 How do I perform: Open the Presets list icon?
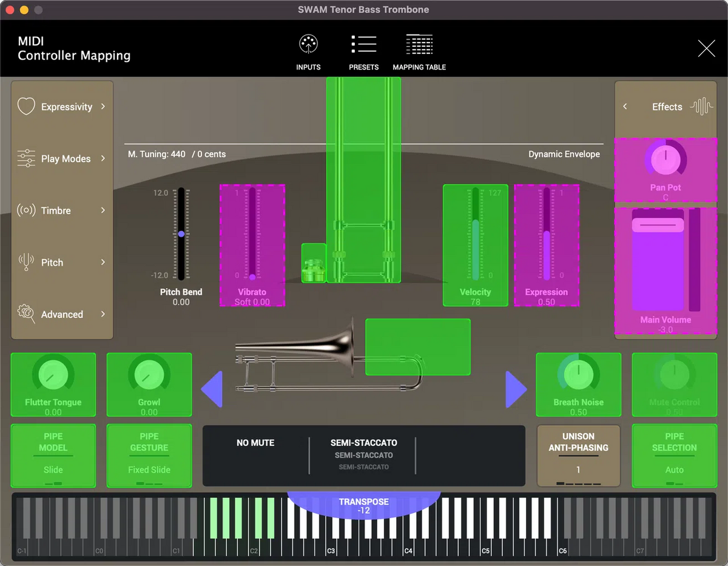pyautogui.click(x=364, y=44)
